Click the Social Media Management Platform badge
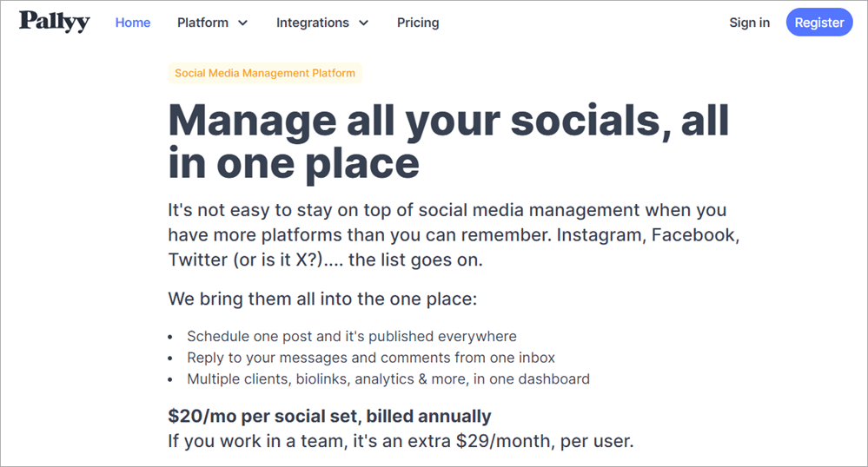This screenshot has width=868, height=467. (265, 73)
